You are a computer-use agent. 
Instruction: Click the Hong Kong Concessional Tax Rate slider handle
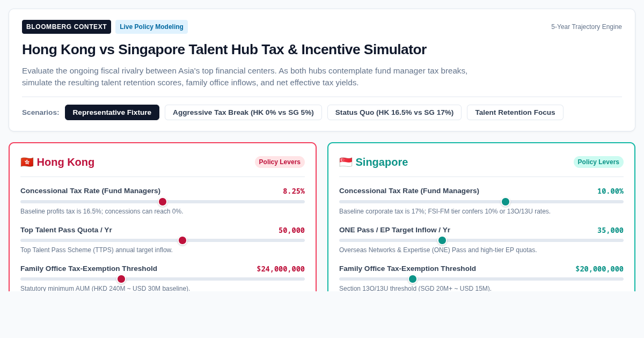(x=163, y=202)
